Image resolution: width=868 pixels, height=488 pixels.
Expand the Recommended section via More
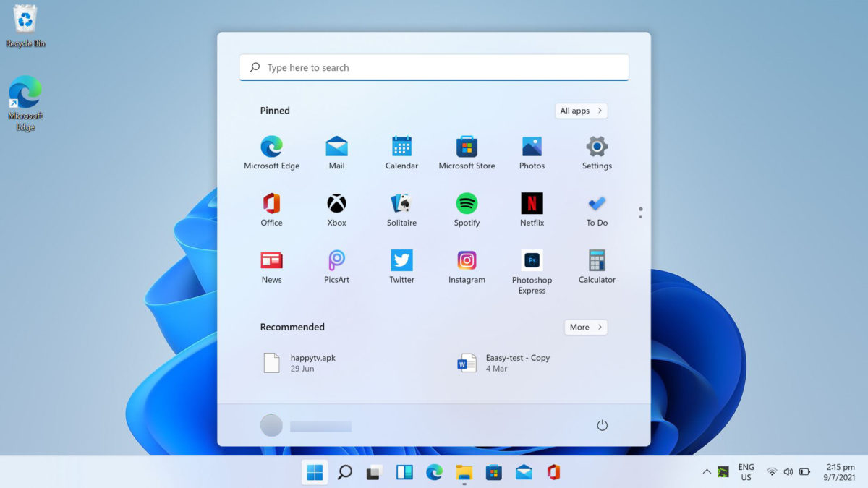585,327
